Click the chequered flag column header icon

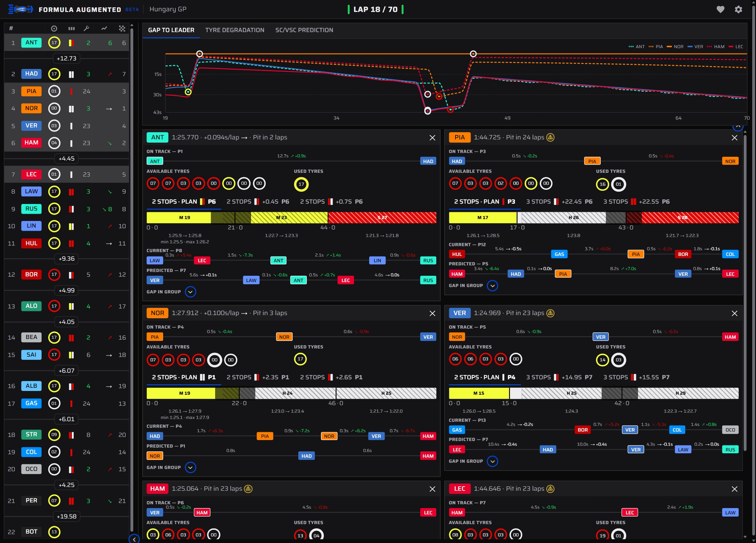[122, 29]
